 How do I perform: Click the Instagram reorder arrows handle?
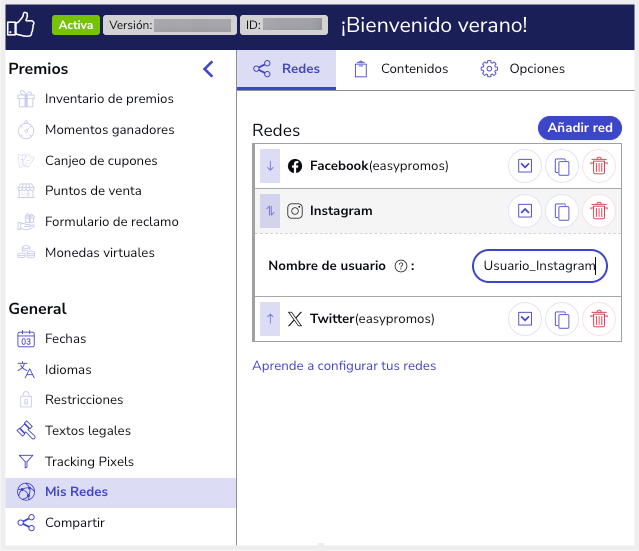(x=270, y=211)
